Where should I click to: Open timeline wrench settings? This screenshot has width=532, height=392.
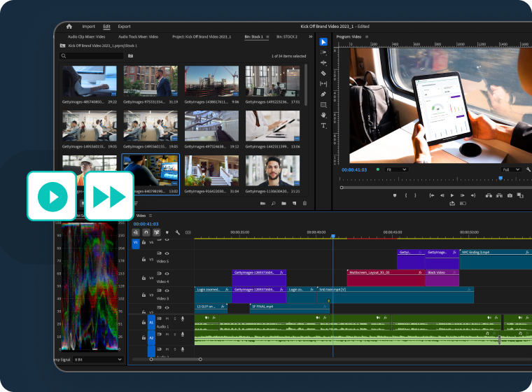click(178, 232)
